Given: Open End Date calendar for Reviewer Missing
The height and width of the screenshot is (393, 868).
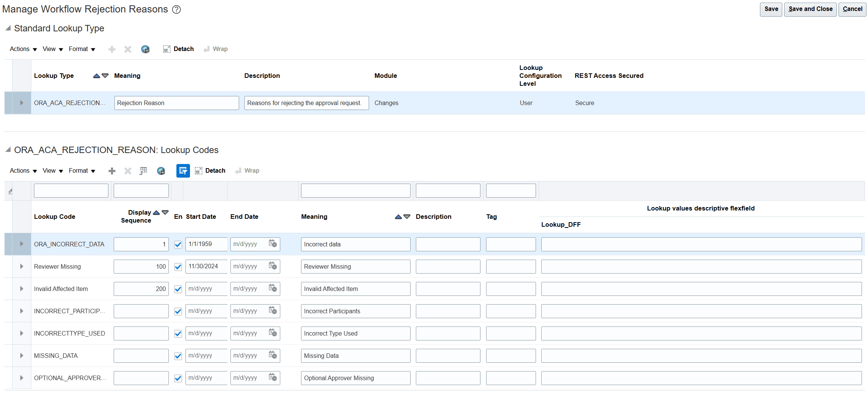Looking at the screenshot, I should coord(273,266).
